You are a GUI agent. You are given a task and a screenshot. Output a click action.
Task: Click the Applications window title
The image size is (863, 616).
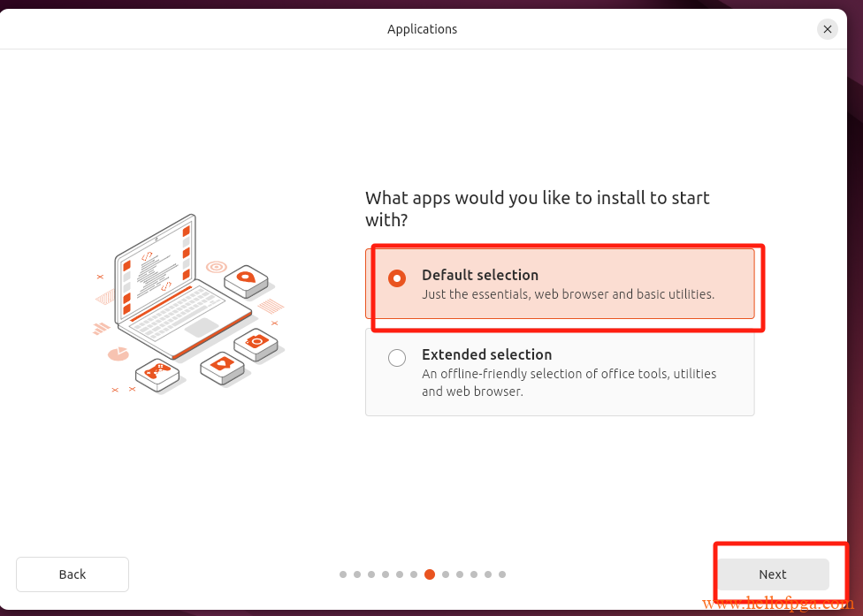coord(422,29)
